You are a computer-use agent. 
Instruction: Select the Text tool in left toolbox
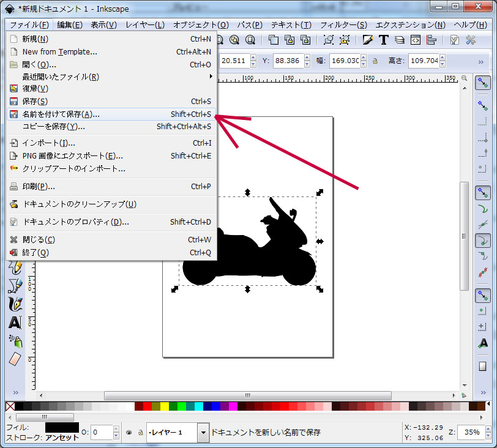click(15, 322)
